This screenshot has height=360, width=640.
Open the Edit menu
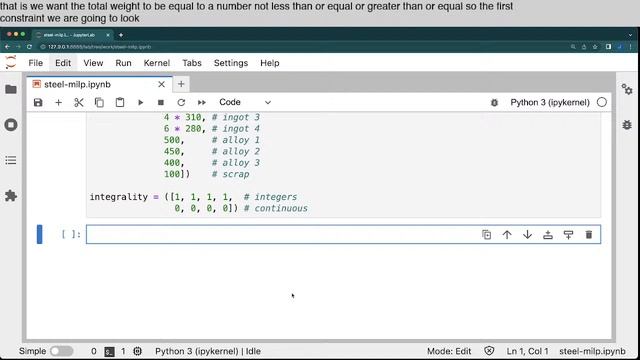(x=63, y=63)
